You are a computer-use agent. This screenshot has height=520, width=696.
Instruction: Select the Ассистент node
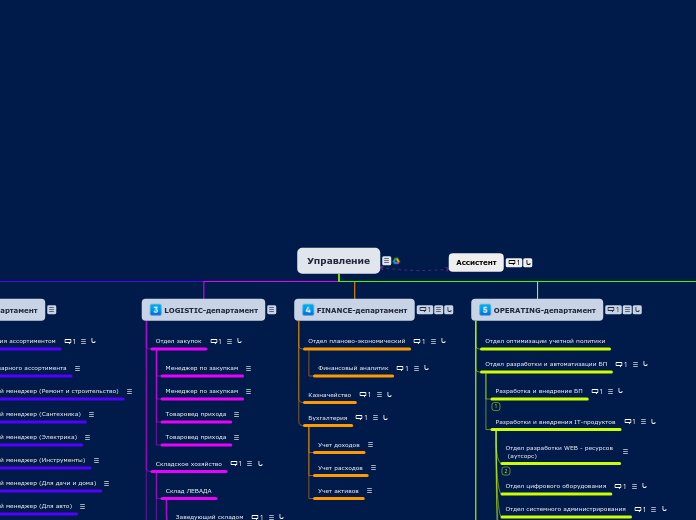(476, 262)
